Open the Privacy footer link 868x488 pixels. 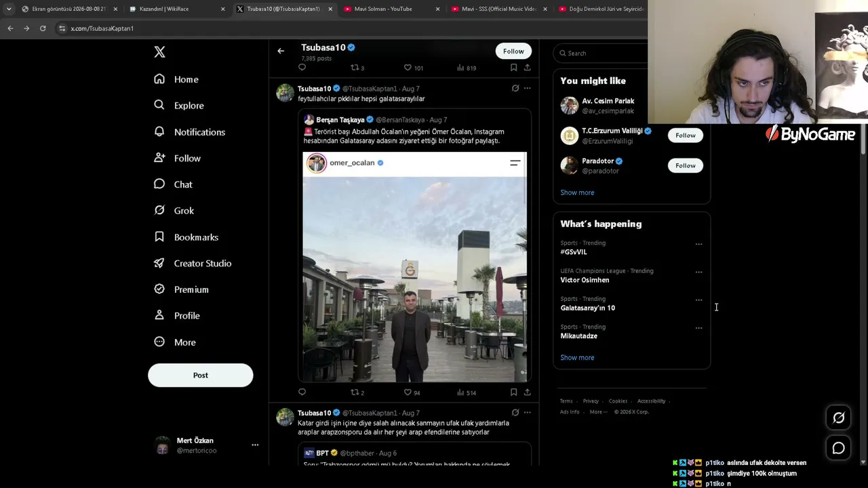591,401
